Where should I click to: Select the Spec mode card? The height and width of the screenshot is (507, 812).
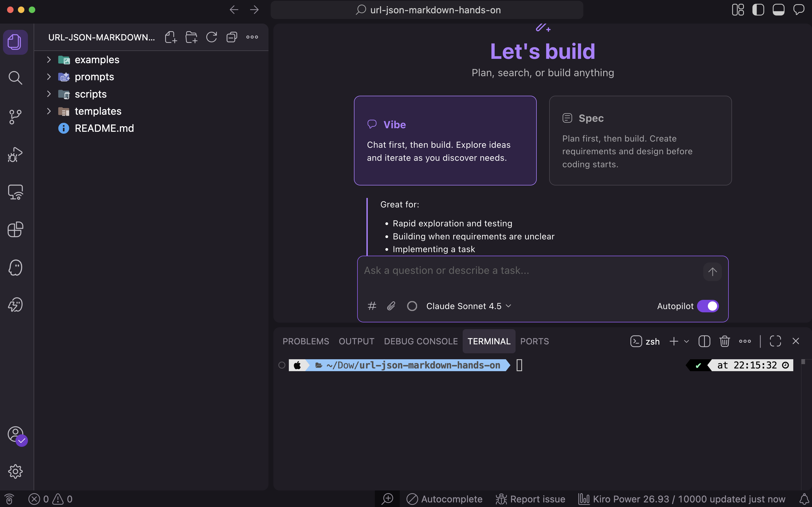click(x=640, y=140)
